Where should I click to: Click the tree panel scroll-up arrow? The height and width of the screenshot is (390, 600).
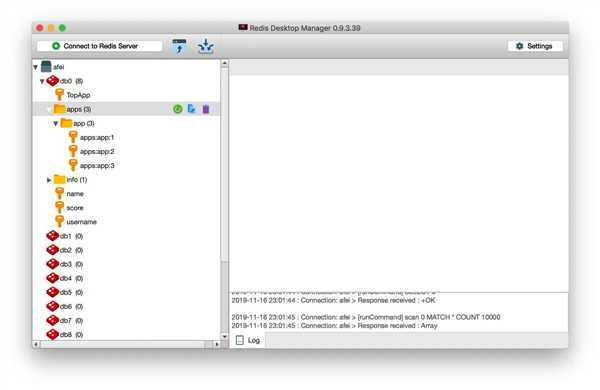pyautogui.click(x=225, y=64)
